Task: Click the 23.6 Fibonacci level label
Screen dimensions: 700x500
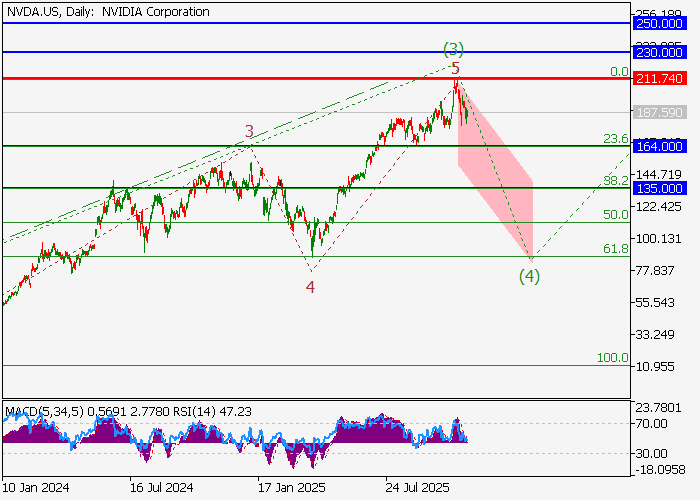Action: [x=614, y=139]
